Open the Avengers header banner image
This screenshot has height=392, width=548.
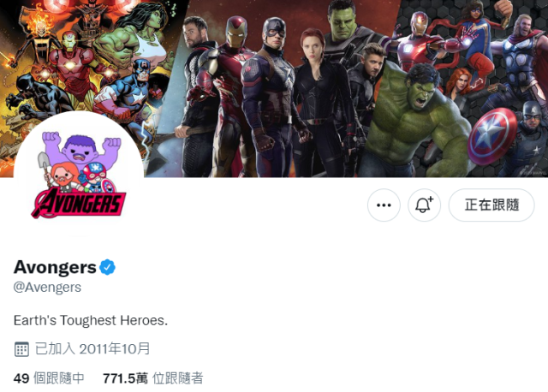(274, 88)
